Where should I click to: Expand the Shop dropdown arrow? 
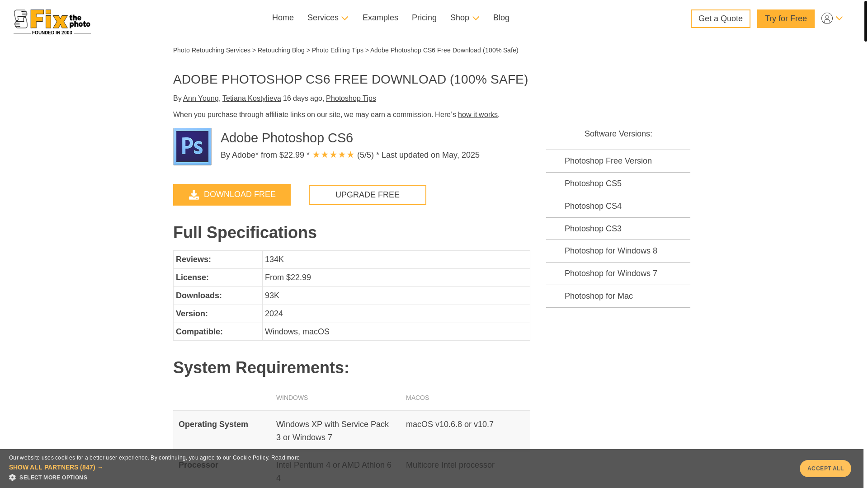tap(476, 19)
